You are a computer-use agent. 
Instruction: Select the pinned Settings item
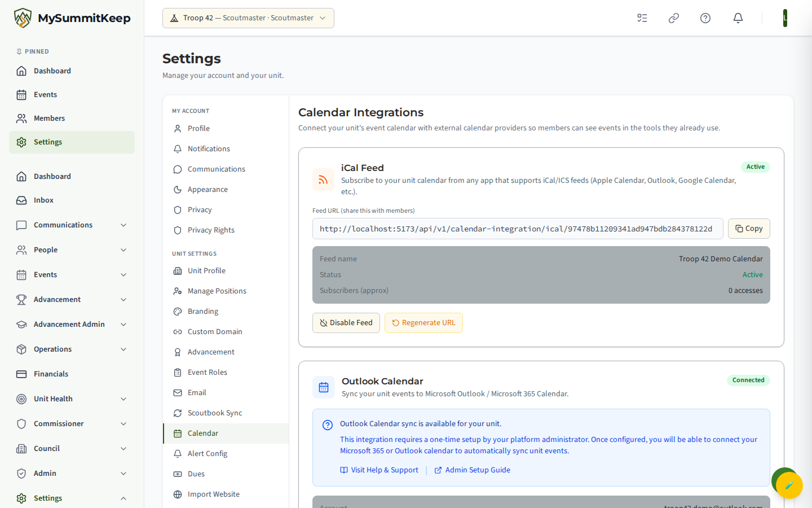pyautogui.click(x=72, y=142)
